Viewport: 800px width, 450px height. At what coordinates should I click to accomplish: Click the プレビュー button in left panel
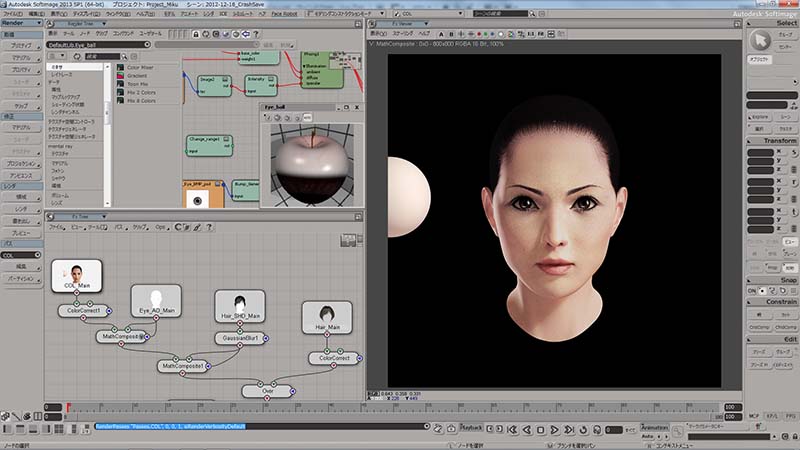(x=21, y=233)
